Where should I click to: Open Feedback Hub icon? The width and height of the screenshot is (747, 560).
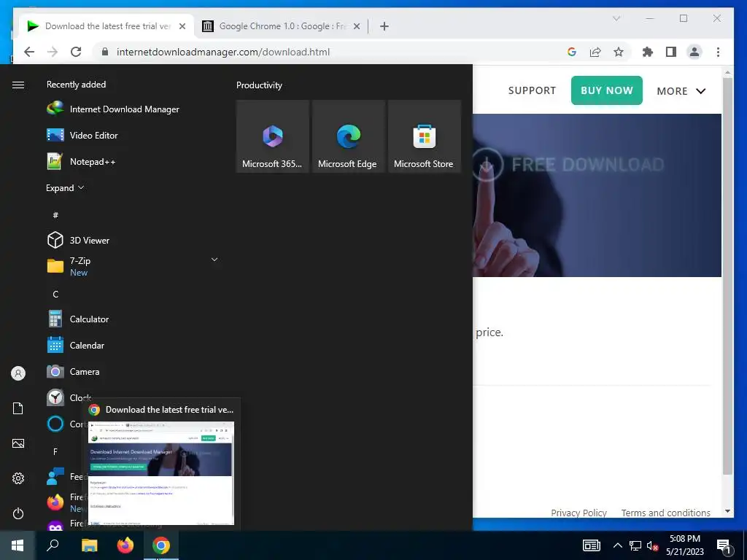55,476
